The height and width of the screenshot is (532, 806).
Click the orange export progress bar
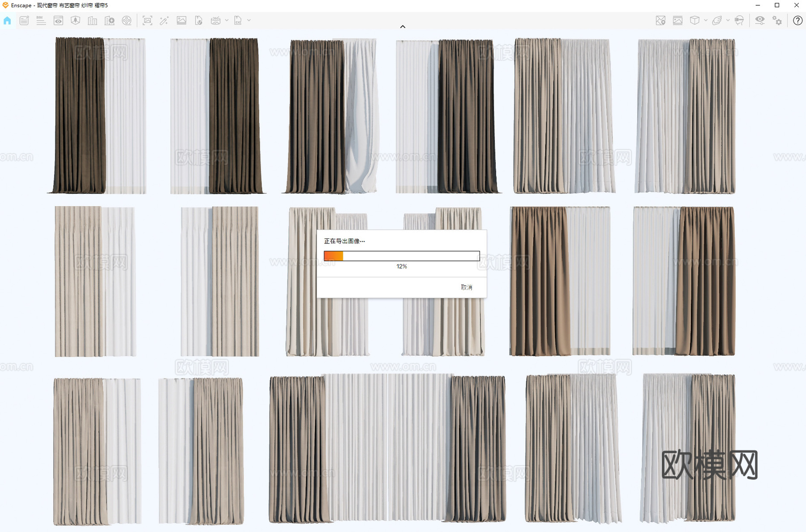402,256
